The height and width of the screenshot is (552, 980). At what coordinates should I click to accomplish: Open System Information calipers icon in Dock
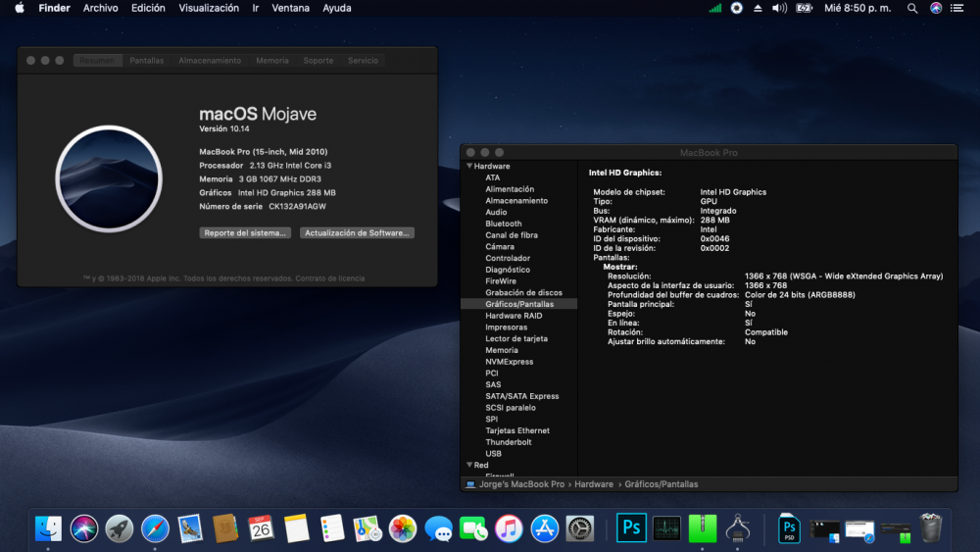tap(738, 528)
